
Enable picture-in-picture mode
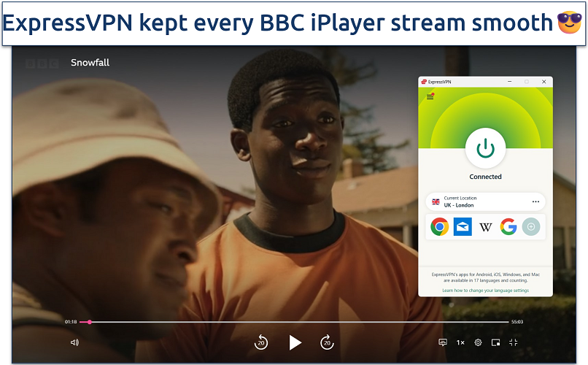pyautogui.click(x=496, y=342)
